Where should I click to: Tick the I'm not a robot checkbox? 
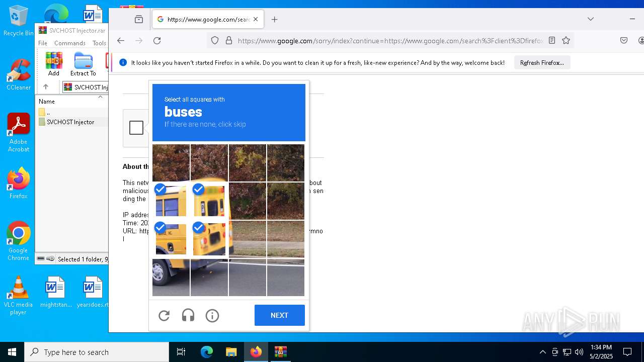pyautogui.click(x=136, y=128)
